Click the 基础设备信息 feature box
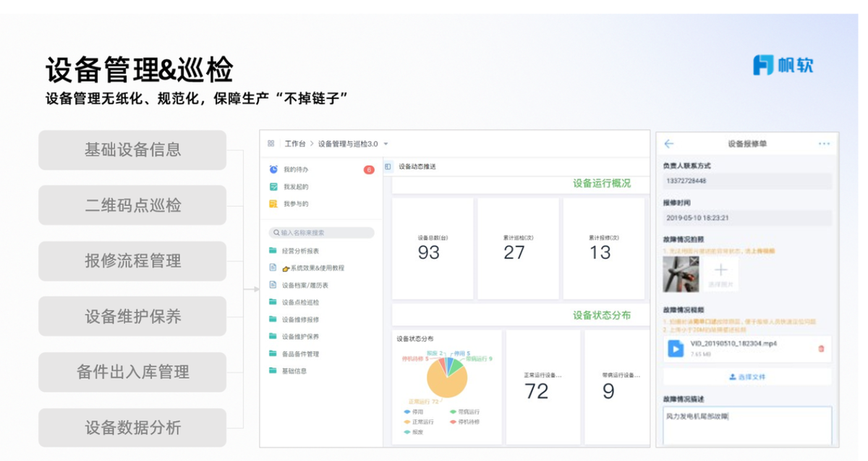The image size is (868, 461). 132,150
